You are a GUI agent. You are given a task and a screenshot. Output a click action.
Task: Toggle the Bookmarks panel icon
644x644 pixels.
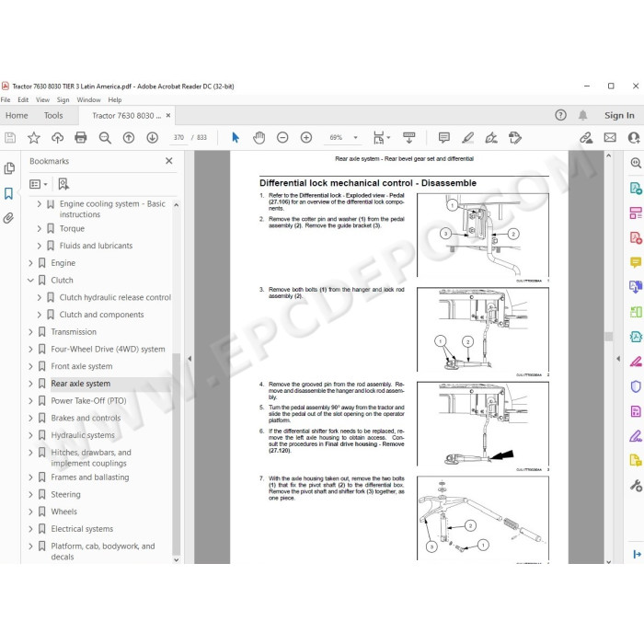coord(8,193)
